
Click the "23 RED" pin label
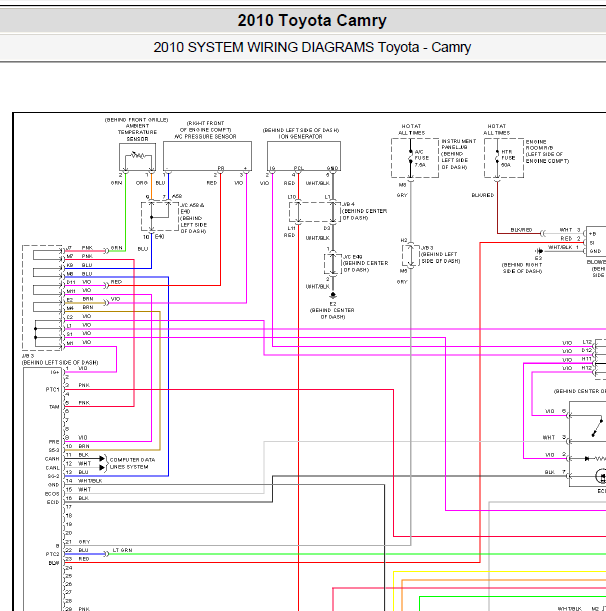pyautogui.click(x=78, y=559)
